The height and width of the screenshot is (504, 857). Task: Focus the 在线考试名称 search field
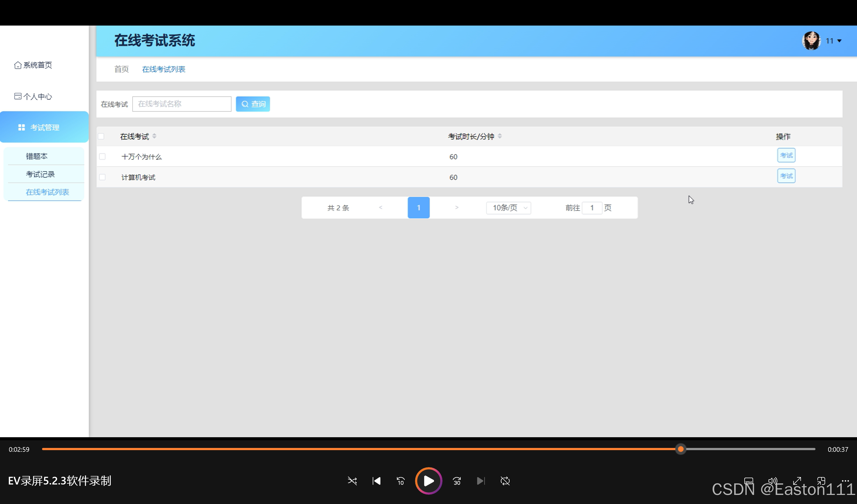tap(182, 104)
